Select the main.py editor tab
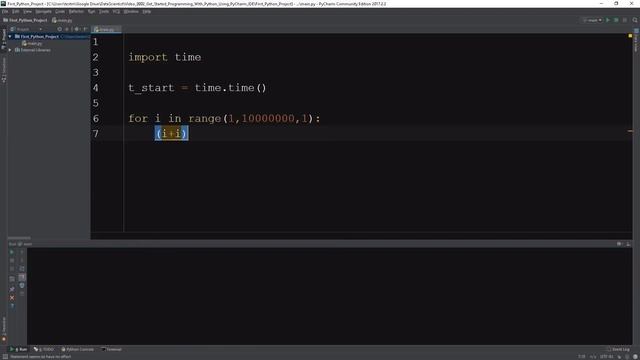The width and height of the screenshot is (640, 360). click(x=105, y=29)
